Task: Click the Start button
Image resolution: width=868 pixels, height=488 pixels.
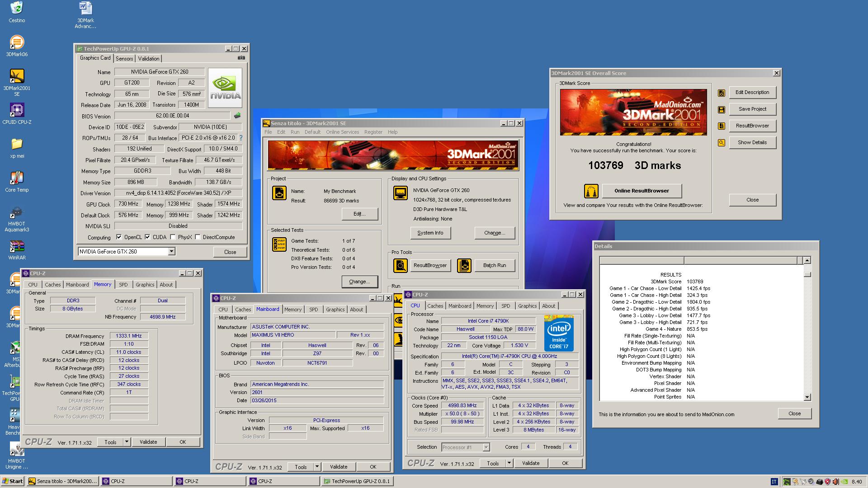Action: point(13,481)
